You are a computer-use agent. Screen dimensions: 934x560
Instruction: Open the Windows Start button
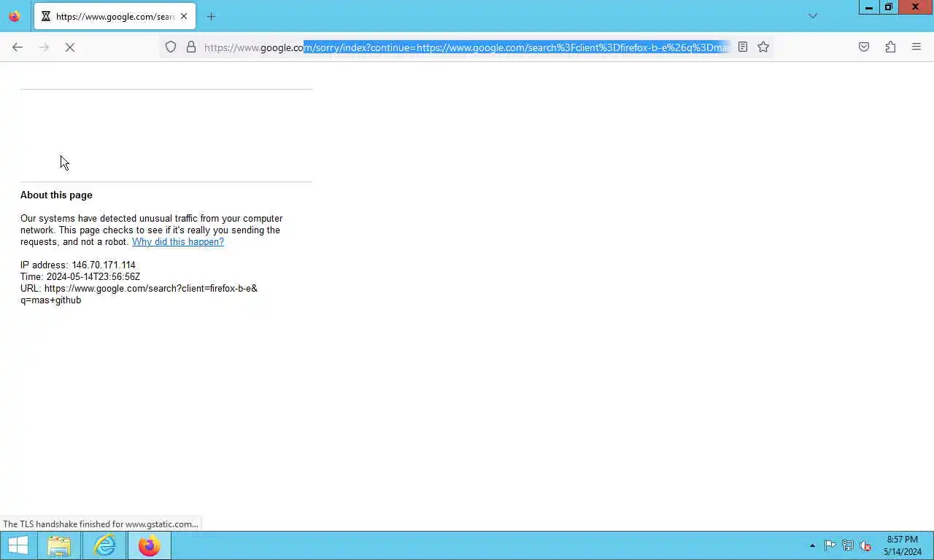(18, 545)
